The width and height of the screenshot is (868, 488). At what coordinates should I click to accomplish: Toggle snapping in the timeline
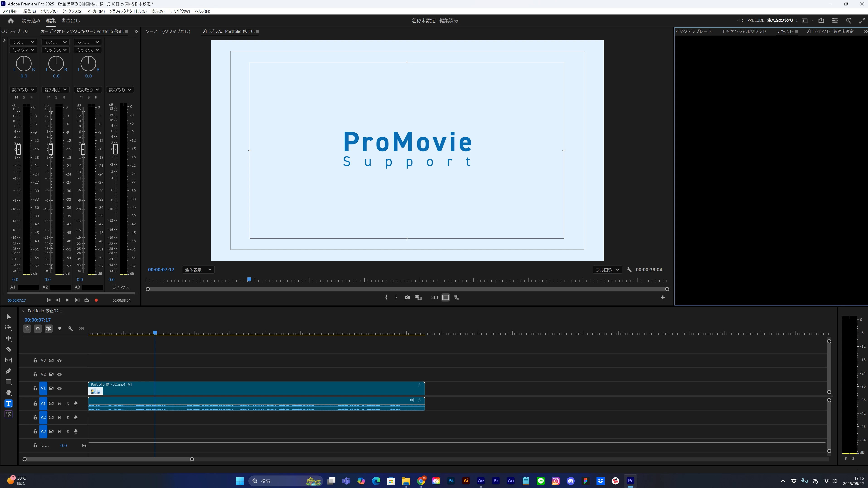coord(38,329)
